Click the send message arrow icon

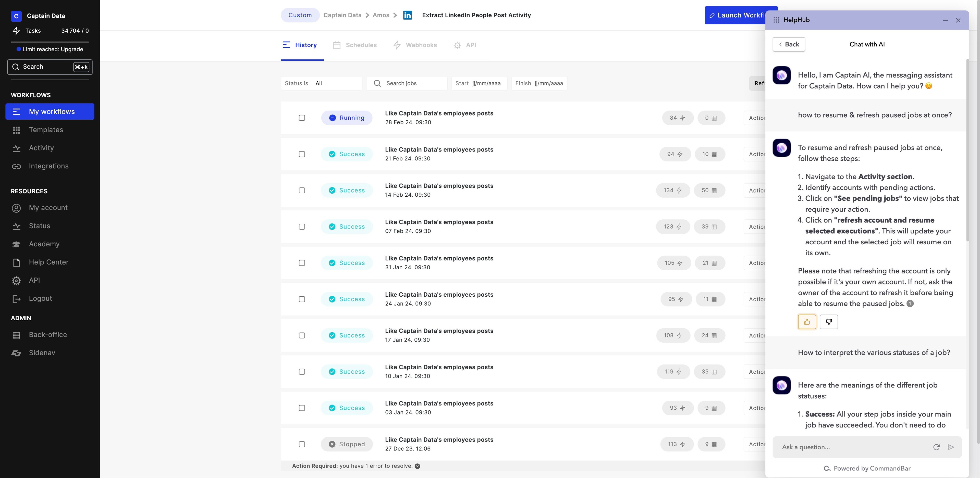tap(951, 447)
